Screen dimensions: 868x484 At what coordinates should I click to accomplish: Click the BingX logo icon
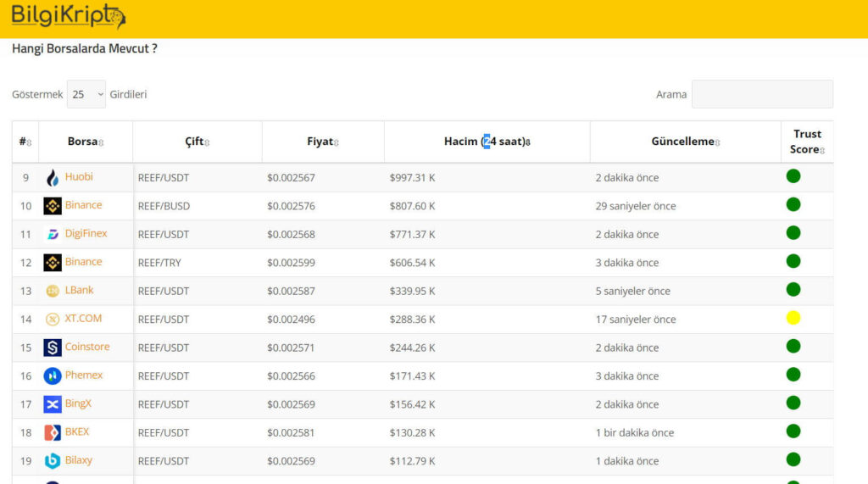(x=53, y=404)
